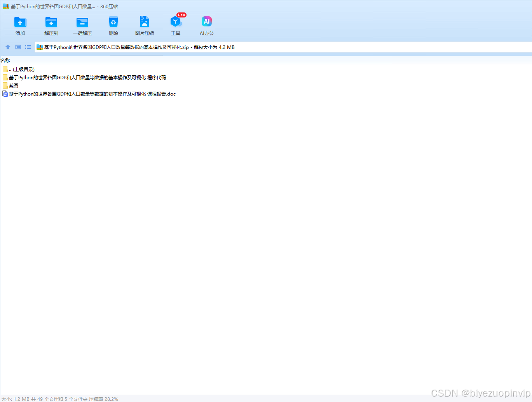Switch to list view mode

28,47
